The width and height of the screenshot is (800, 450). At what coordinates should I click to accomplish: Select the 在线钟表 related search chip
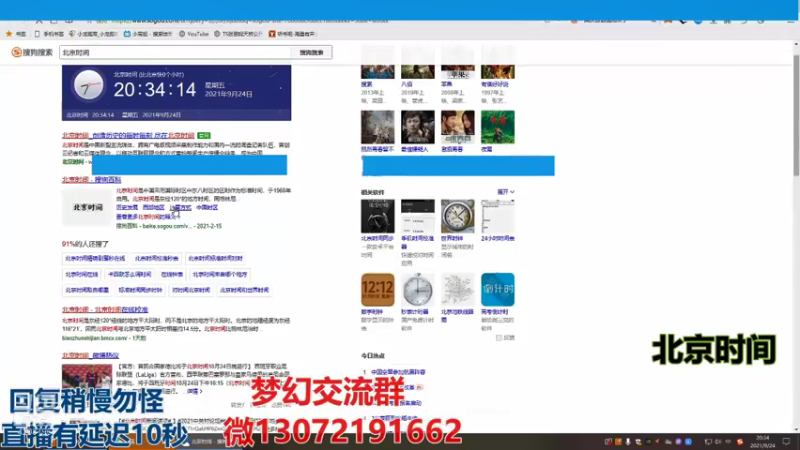click(x=172, y=274)
